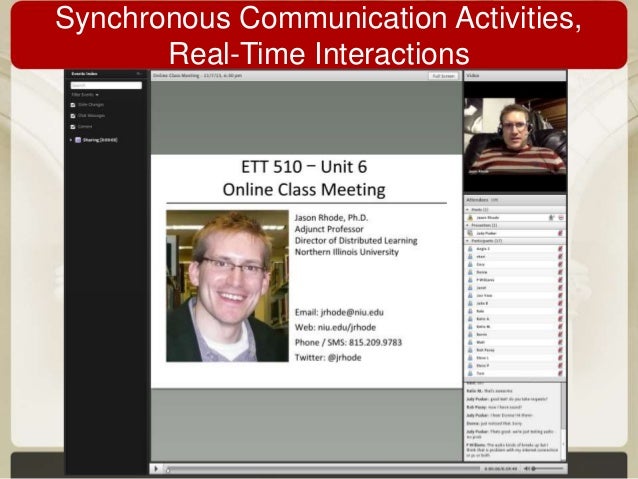Viewport: 638px width, 479px height.
Task: Click muted mic icon on Bob Posey row
Action: click(560, 350)
